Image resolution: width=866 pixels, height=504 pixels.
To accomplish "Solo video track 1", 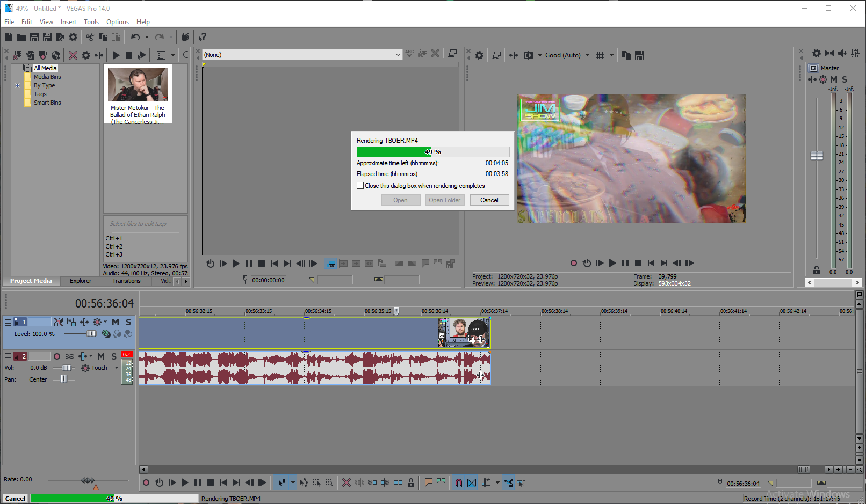I will 128,322.
